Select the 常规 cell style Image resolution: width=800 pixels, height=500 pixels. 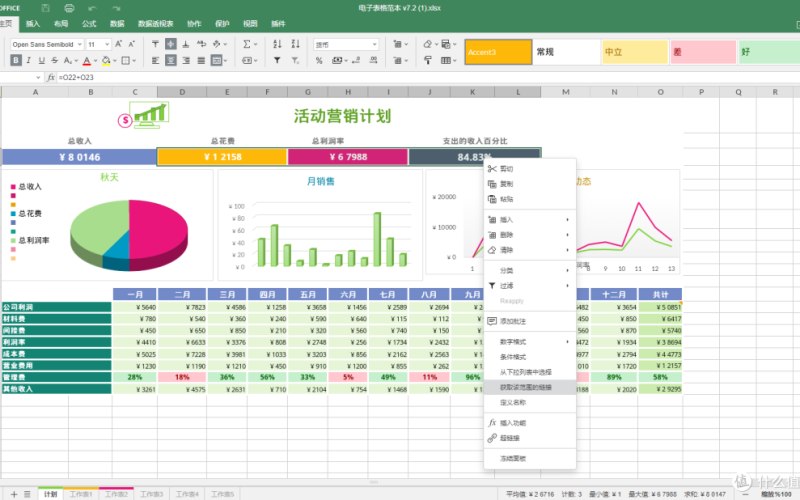pyautogui.click(x=567, y=52)
